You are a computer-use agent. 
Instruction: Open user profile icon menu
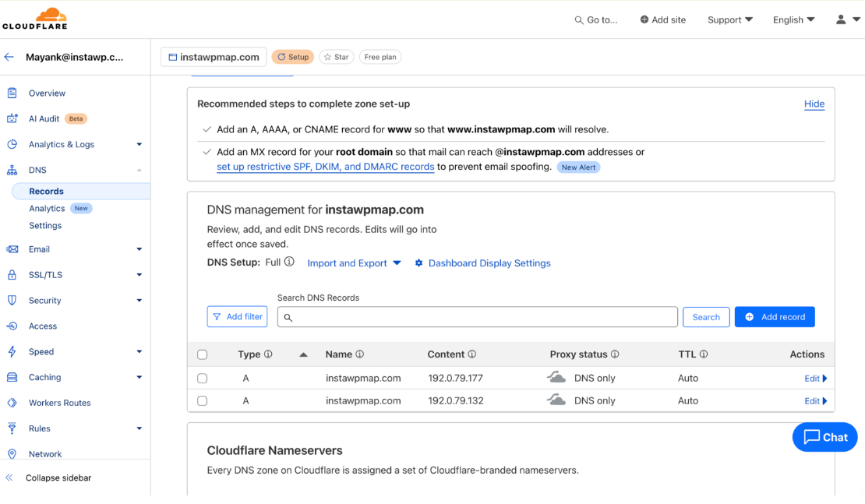(x=847, y=19)
